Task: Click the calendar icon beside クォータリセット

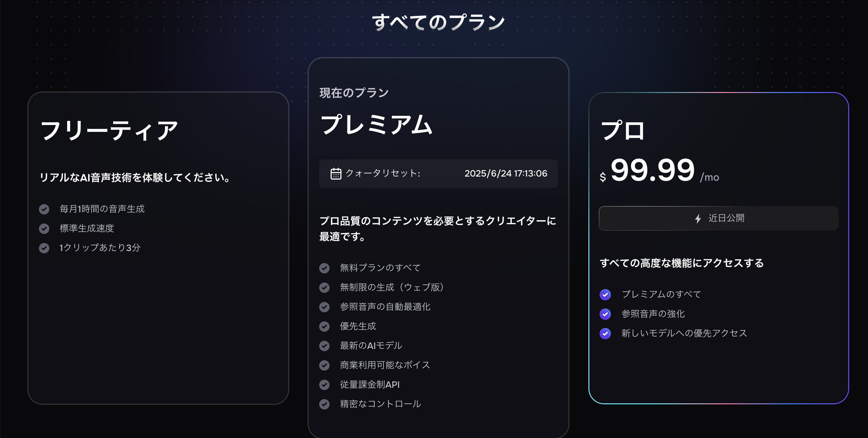Action: tap(336, 174)
